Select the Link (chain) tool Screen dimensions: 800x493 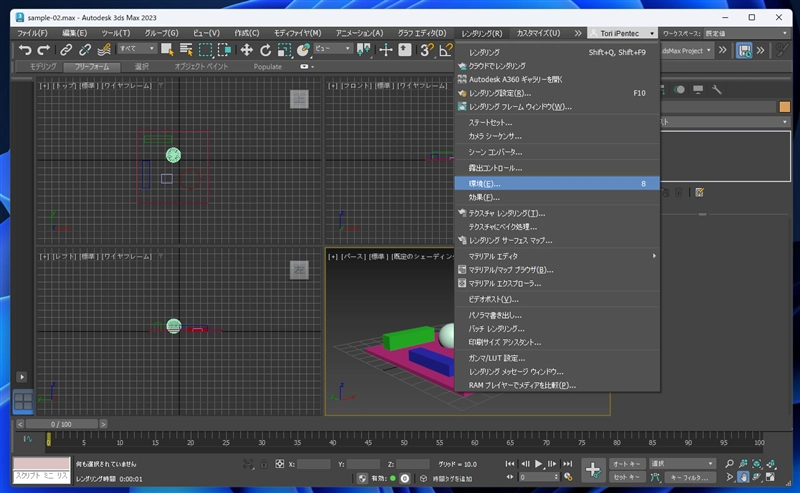point(66,50)
